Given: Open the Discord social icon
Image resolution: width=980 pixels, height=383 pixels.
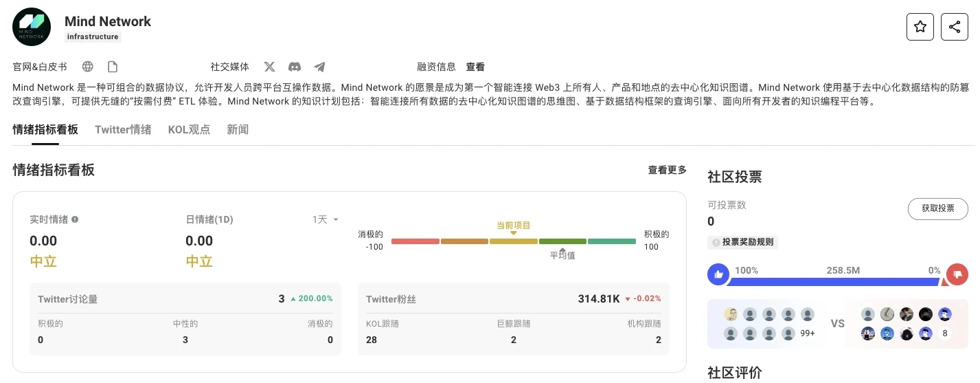Looking at the screenshot, I should 294,67.
